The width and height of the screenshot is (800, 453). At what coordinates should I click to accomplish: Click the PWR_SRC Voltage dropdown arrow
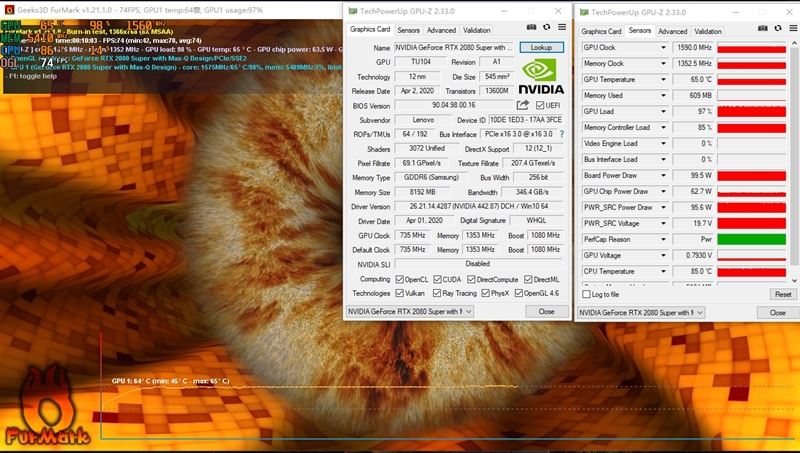point(663,223)
